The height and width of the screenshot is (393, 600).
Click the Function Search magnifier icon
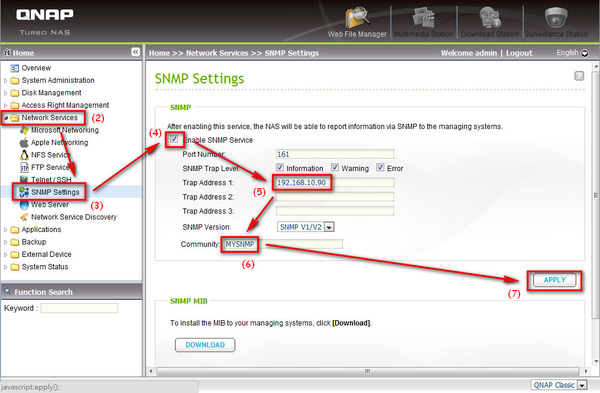pos(7,292)
